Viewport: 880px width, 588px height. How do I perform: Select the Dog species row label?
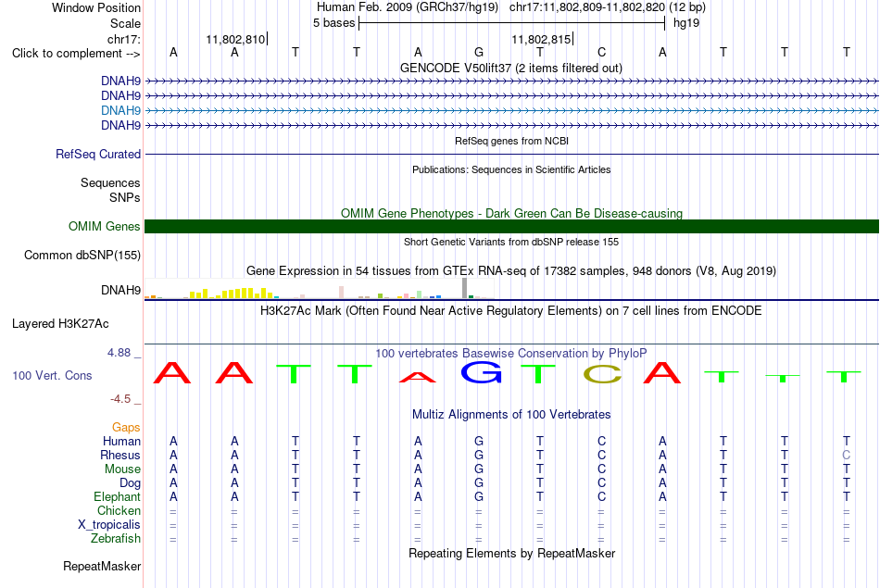(x=130, y=483)
